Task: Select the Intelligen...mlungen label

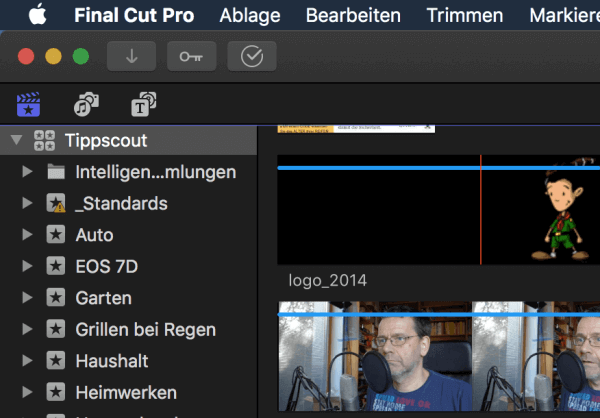Action: pos(156,172)
